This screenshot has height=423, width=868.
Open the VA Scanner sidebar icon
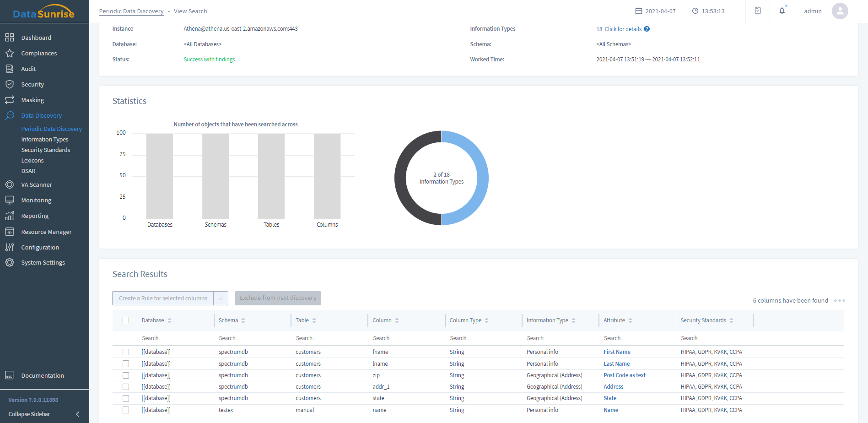(x=10, y=185)
